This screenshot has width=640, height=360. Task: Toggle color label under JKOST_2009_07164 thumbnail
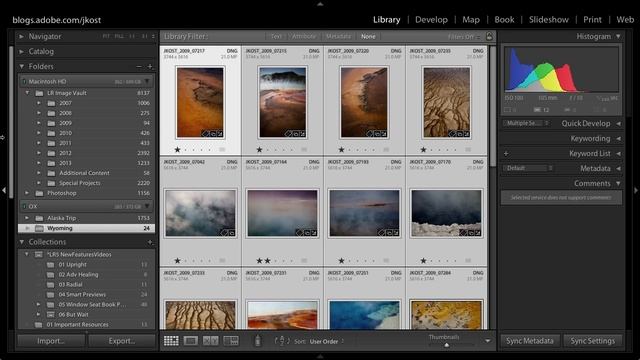coord(304,260)
